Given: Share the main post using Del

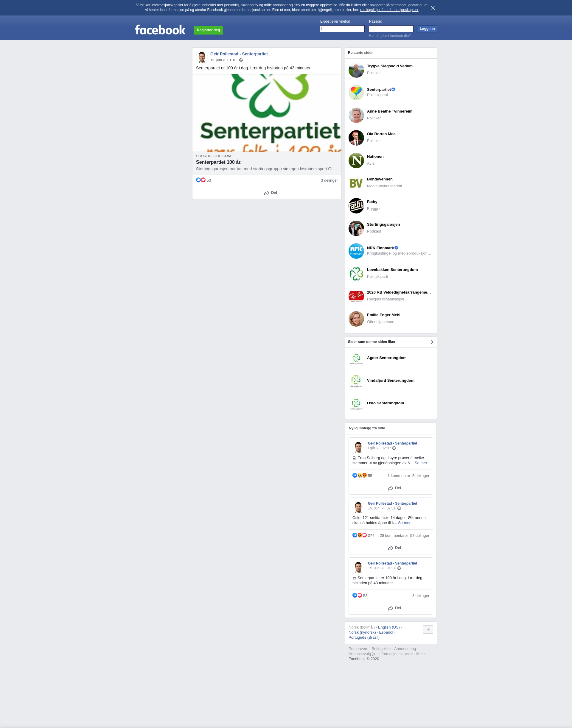Looking at the screenshot, I should 270,193.
